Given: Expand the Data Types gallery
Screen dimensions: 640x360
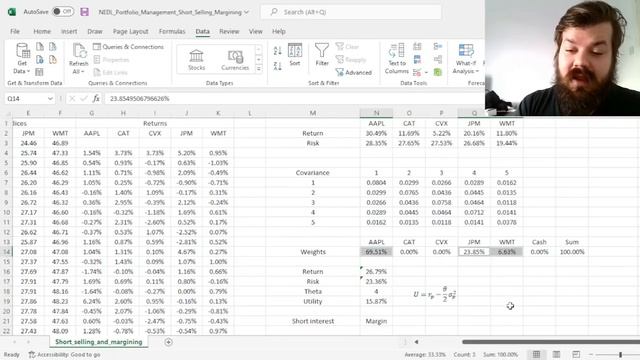Looking at the screenshot, I should (258, 69).
